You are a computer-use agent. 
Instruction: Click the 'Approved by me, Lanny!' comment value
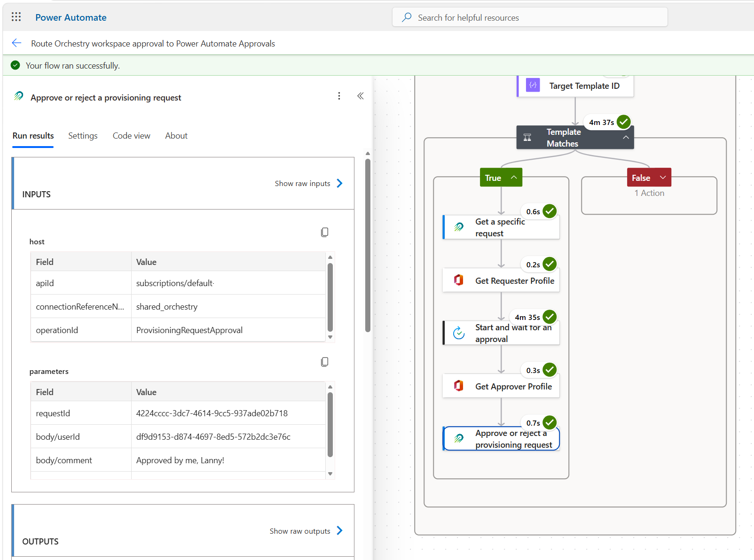[x=180, y=460]
